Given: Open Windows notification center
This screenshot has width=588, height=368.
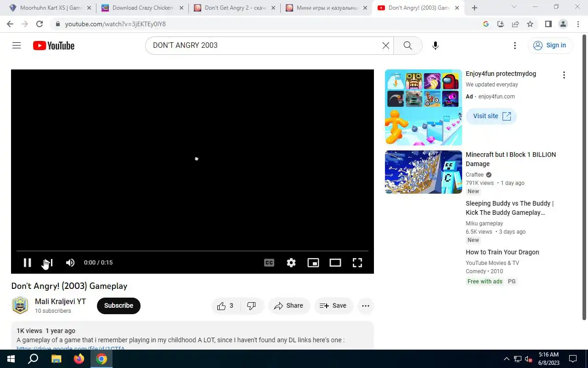Looking at the screenshot, I should [573, 359].
